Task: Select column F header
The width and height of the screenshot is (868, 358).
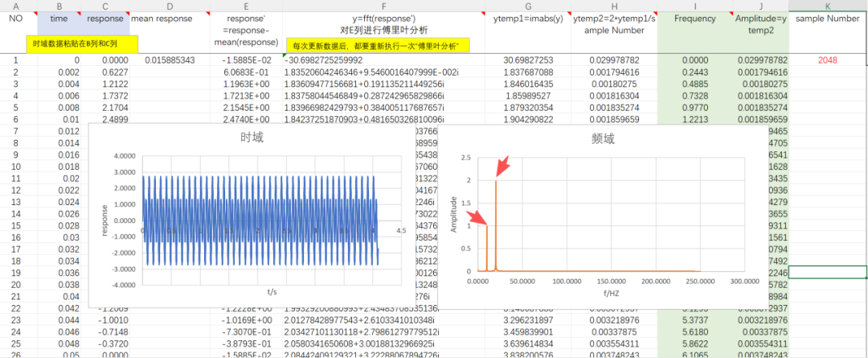Action: coord(383,6)
